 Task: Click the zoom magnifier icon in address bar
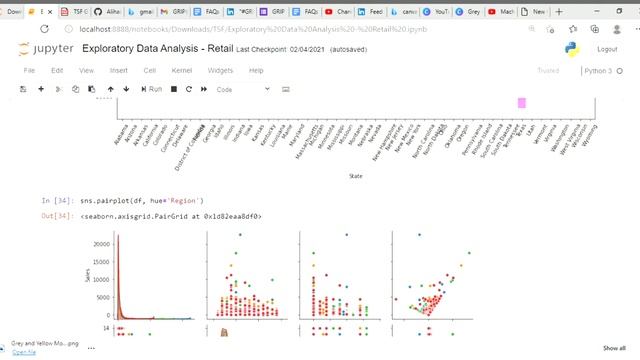531,29
